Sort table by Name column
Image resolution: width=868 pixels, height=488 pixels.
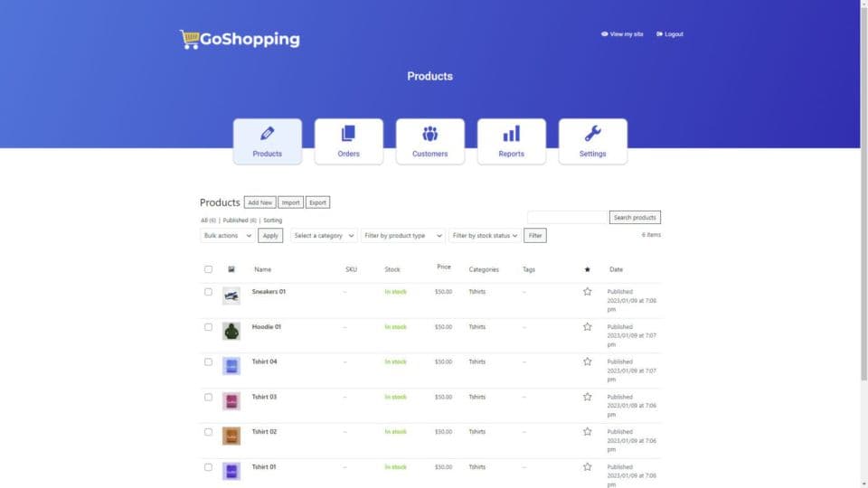263,269
